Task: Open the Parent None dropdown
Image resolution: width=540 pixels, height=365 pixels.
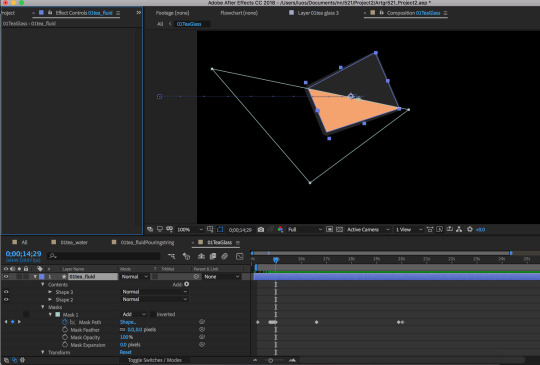Action: 221,277
